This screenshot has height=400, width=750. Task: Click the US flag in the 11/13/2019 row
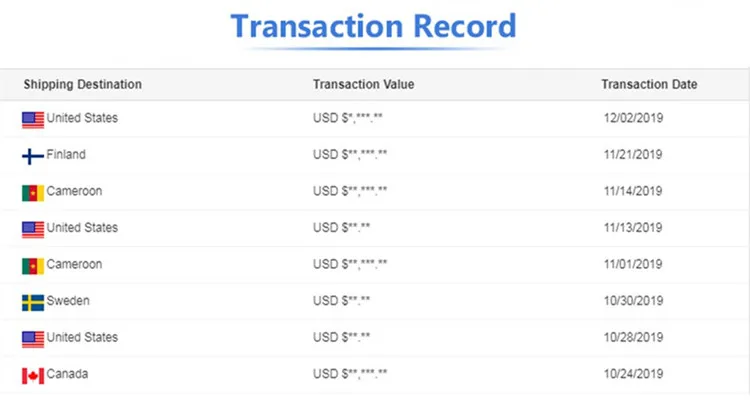(x=33, y=229)
